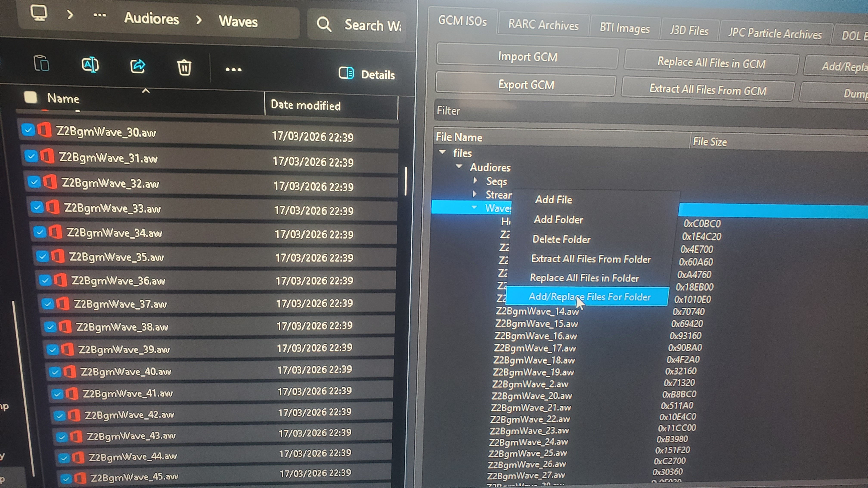Click the search magnifier icon in Explorer
The width and height of the screenshot is (868, 488).
324,24
